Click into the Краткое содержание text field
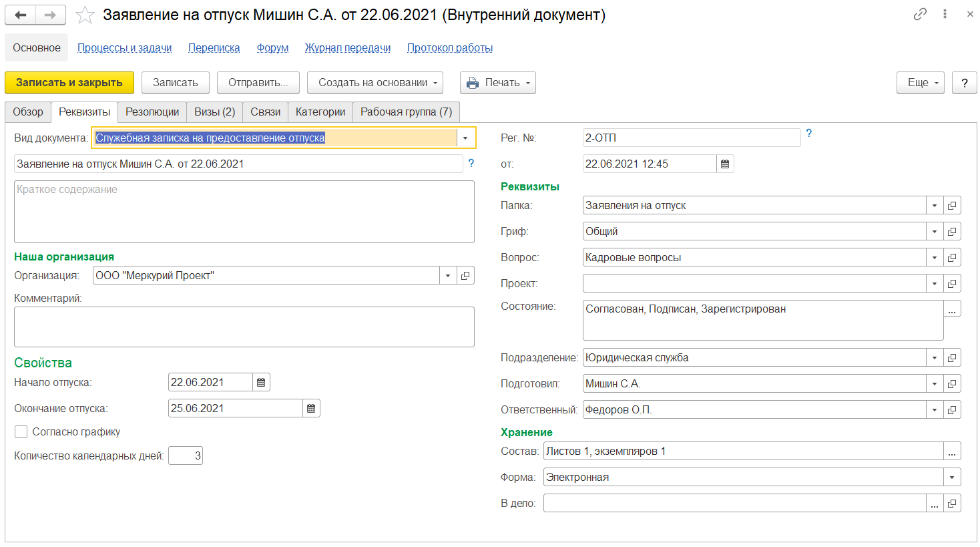The width and height of the screenshot is (980, 547). 244,212
